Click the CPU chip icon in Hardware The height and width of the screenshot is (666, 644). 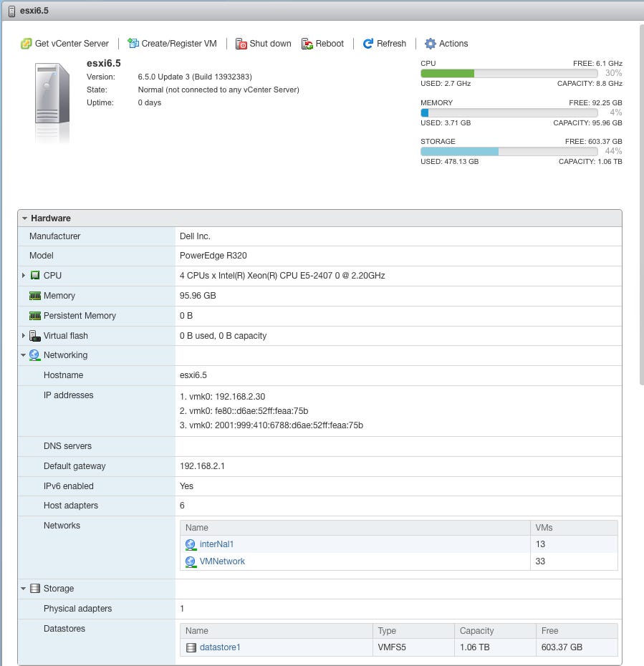(x=35, y=275)
